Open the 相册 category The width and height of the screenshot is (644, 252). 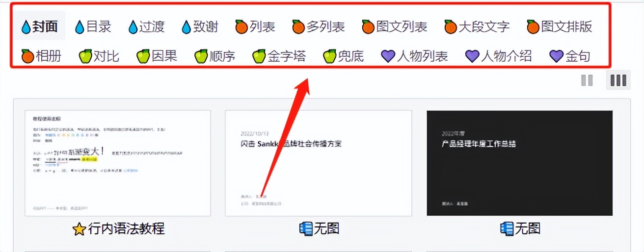click(41, 56)
